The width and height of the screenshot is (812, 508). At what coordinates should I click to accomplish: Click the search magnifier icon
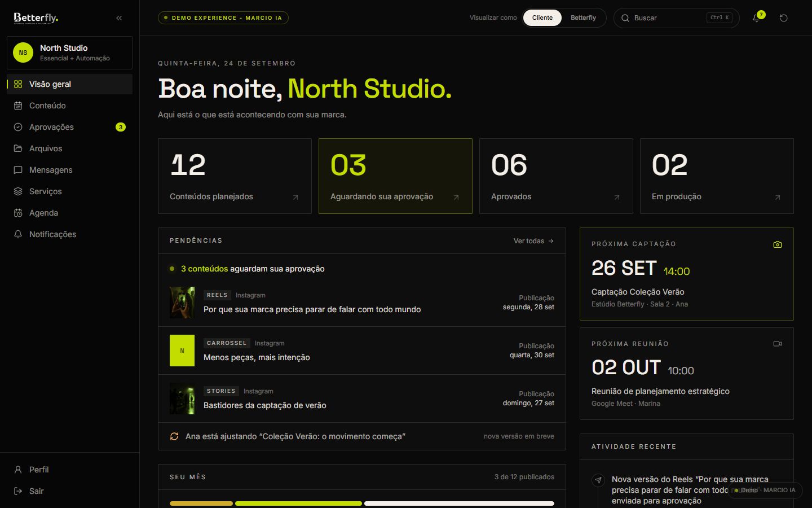point(625,18)
